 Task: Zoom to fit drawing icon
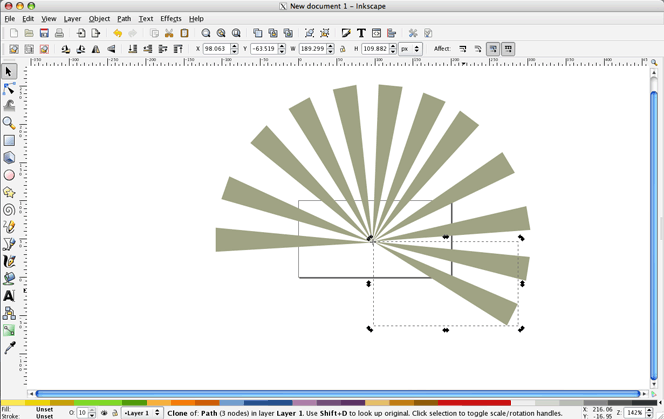(x=221, y=33)
